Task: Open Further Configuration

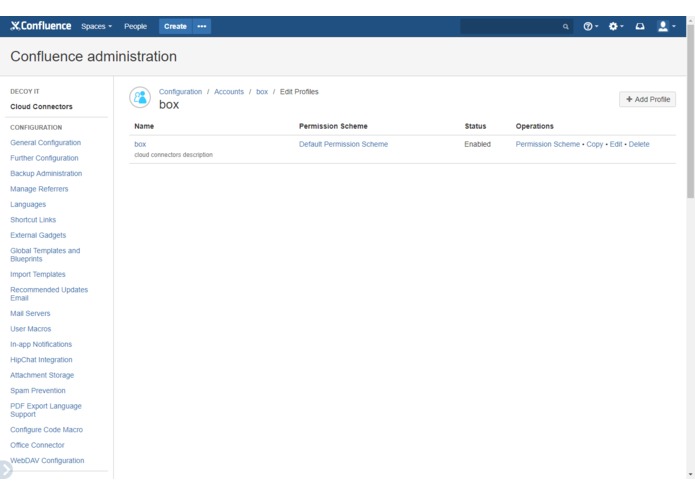Action: [x=44, y=158]
